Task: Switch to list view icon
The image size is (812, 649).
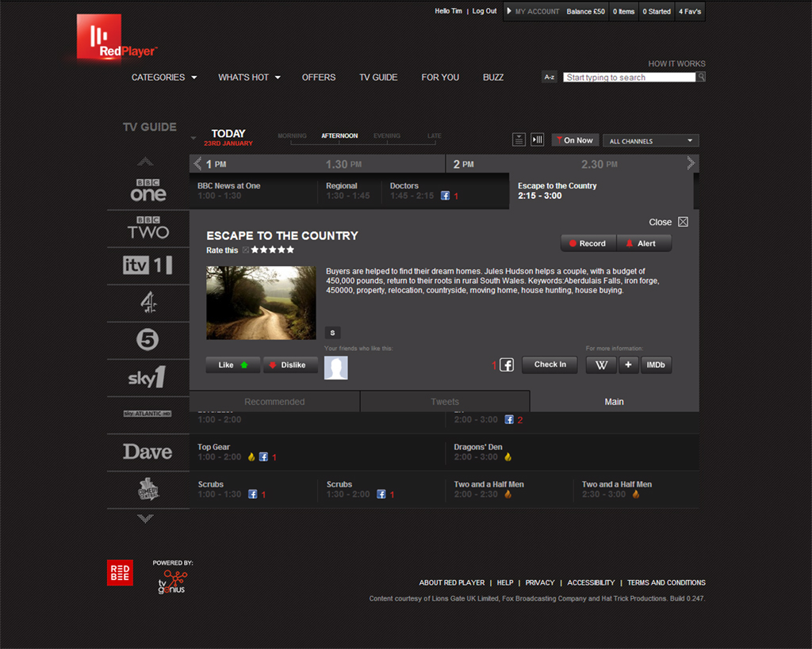Action: click(519, 139)
